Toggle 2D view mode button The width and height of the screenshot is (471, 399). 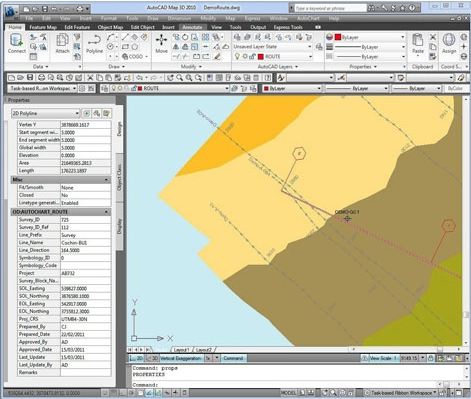click(136, 358)
